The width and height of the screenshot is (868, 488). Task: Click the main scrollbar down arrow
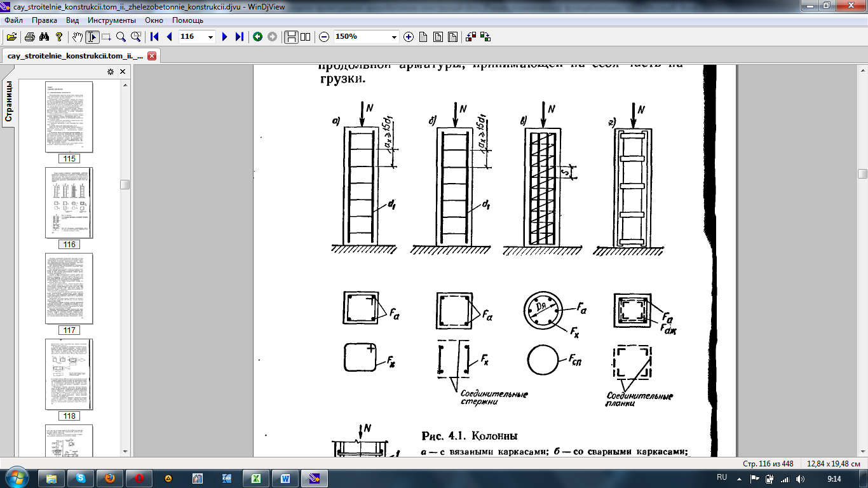pos(862,451)
